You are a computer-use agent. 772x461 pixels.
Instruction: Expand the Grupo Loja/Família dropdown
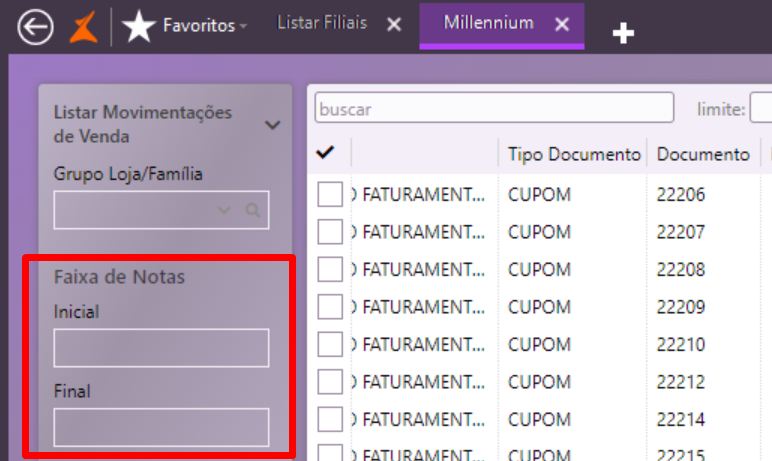(224, 210)
